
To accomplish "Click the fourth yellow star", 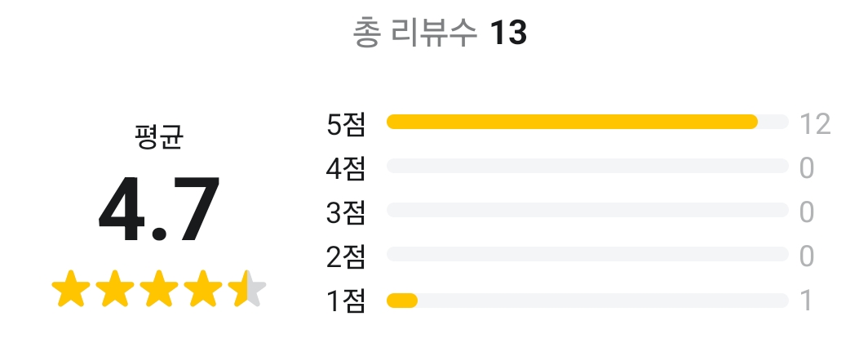I will [203, 291].
